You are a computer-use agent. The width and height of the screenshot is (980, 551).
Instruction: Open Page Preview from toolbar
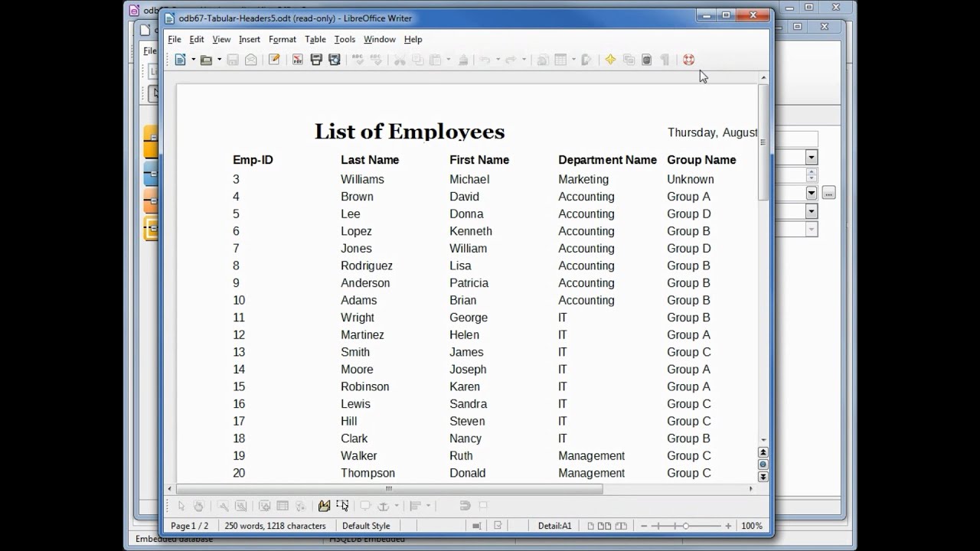tap(335, 60)
